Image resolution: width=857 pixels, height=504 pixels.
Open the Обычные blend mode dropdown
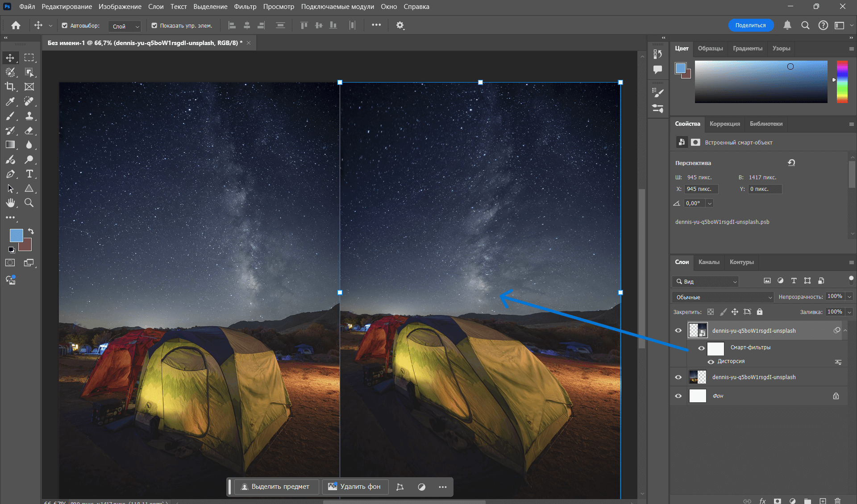(723, 297)
